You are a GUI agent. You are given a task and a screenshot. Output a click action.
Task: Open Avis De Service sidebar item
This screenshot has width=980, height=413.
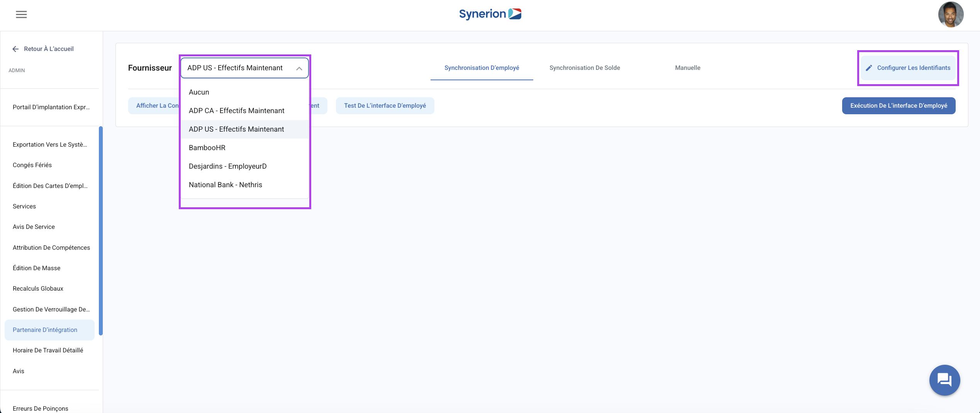[50, 227]
